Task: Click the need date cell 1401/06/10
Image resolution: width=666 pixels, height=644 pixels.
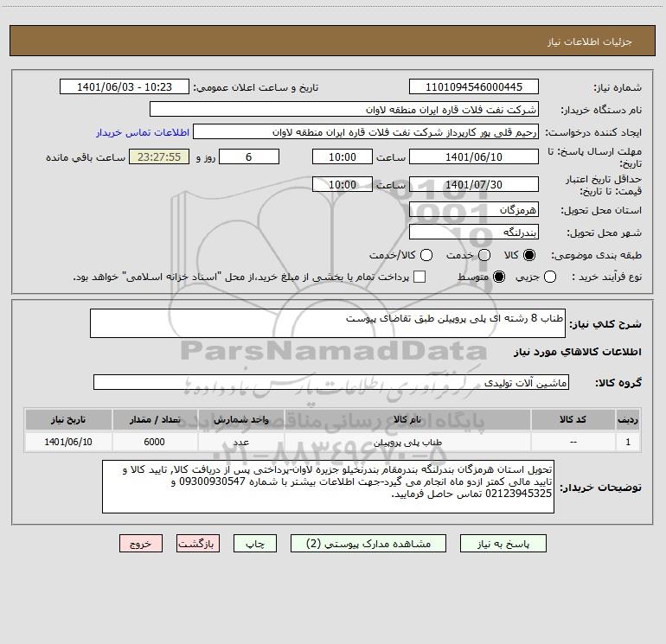Action: (68, 442)
